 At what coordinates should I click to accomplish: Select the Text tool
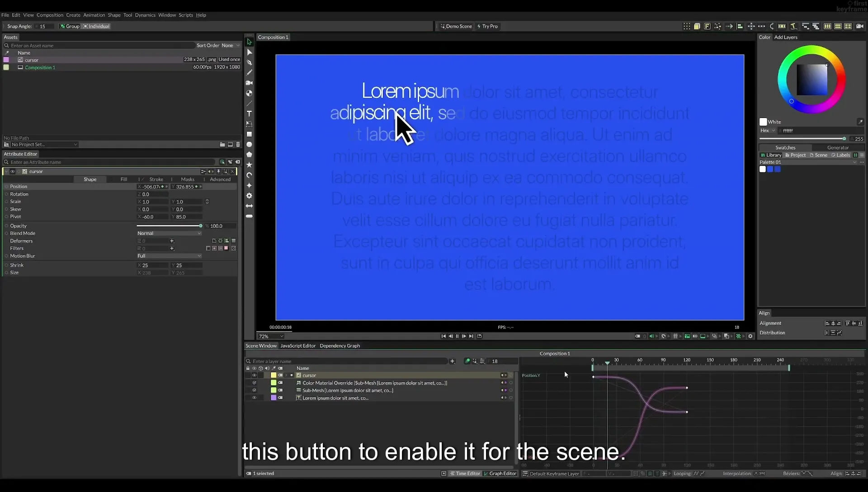point(249,114)
